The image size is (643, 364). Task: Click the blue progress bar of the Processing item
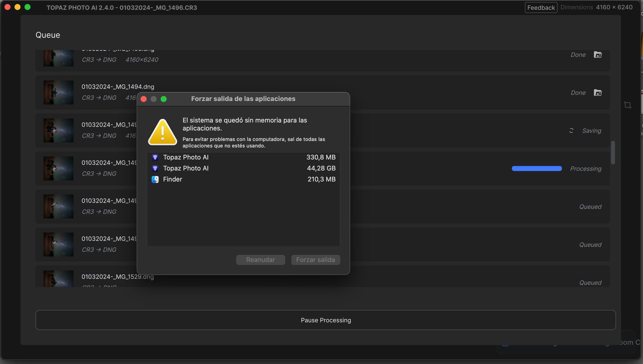pyautogui.click(x=537, y=169)
